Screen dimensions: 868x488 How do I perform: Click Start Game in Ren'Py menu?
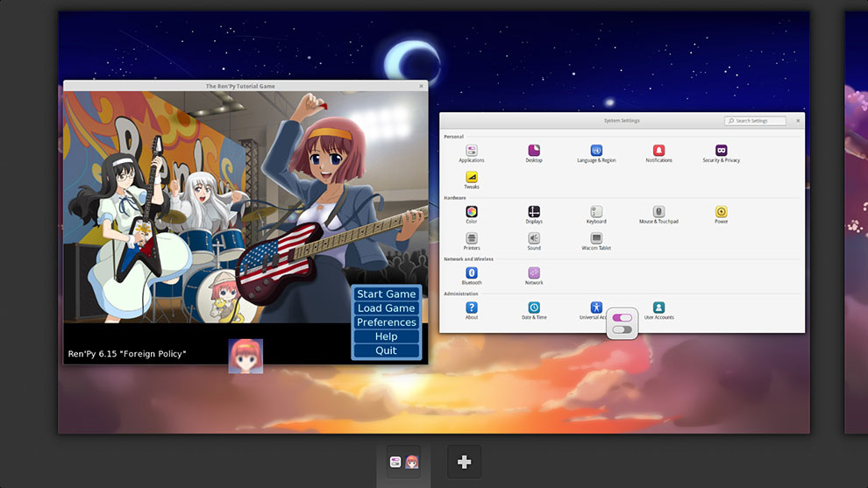[387, 294]
